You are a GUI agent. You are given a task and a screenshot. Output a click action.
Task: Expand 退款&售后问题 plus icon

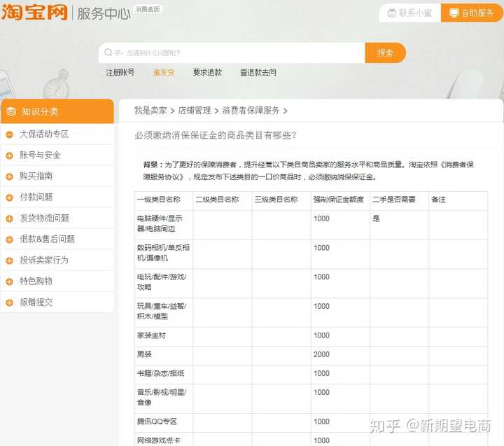[x=9, y=239]
